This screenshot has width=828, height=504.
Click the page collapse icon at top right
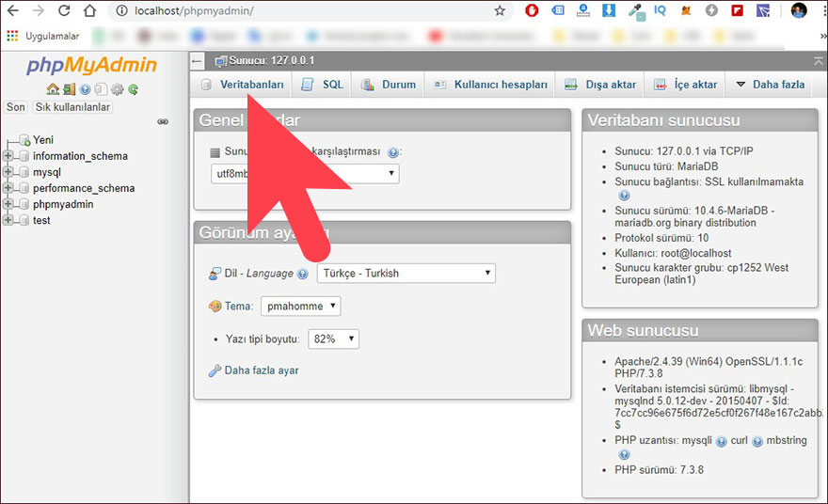[x=819, y=61]
